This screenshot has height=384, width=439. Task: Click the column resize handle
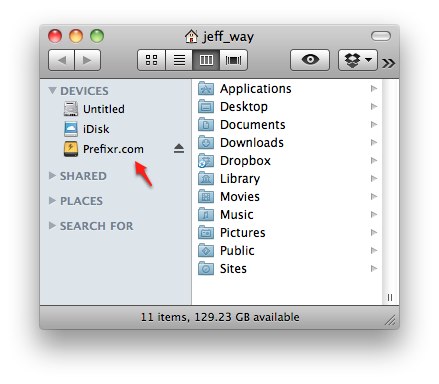click(390, 297)
